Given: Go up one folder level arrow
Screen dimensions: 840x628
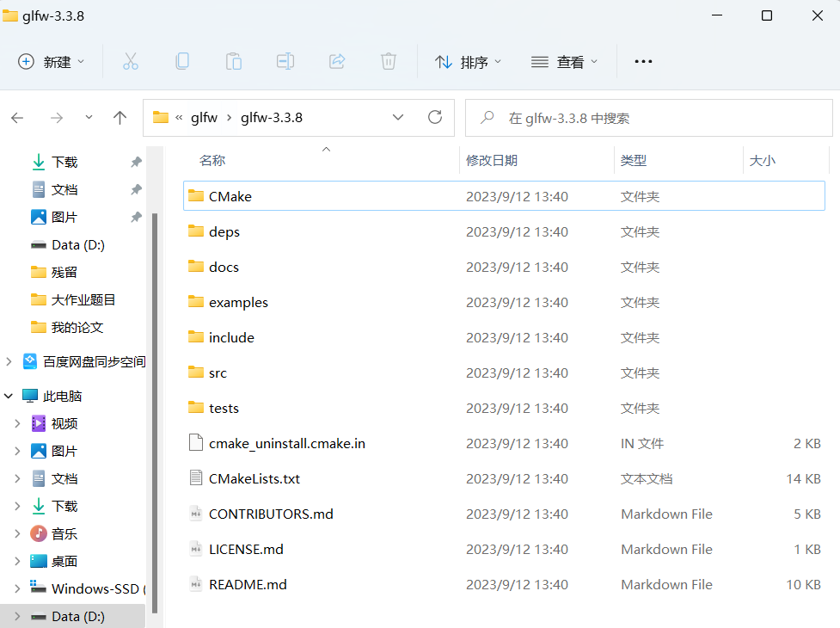Looking at the screenshot, I should [120, 117].
